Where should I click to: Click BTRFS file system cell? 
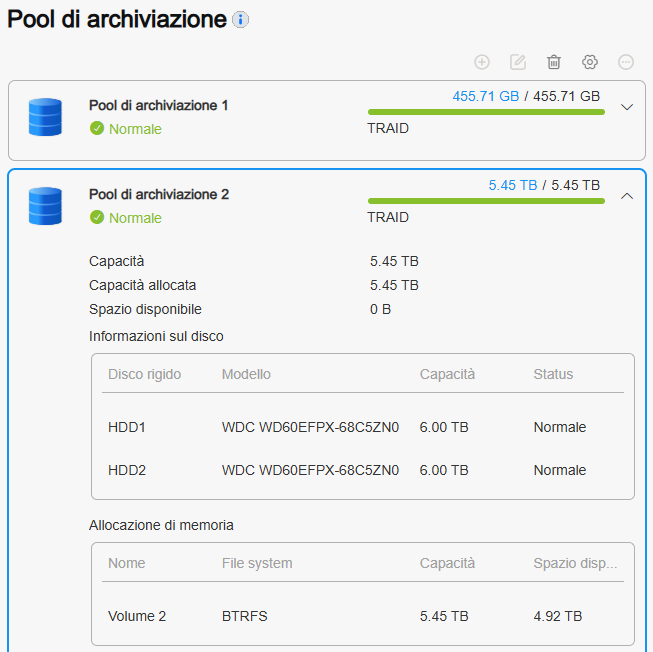point(244,616)
